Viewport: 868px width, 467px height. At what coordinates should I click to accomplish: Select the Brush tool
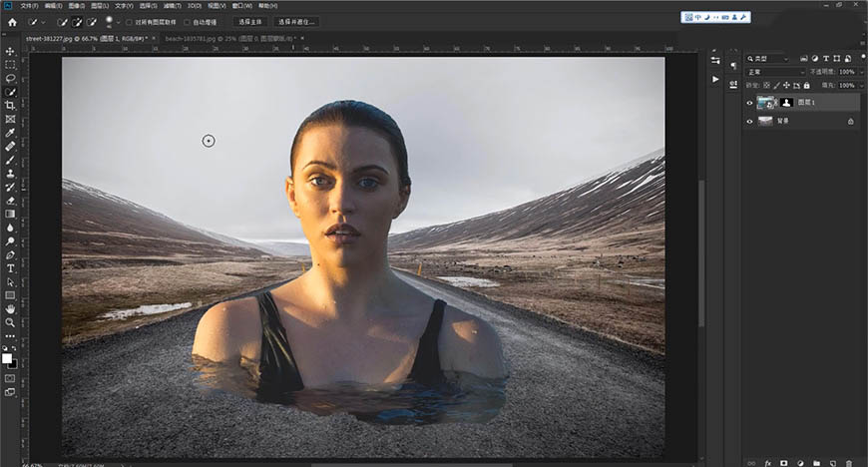click(x=10, y=160)
